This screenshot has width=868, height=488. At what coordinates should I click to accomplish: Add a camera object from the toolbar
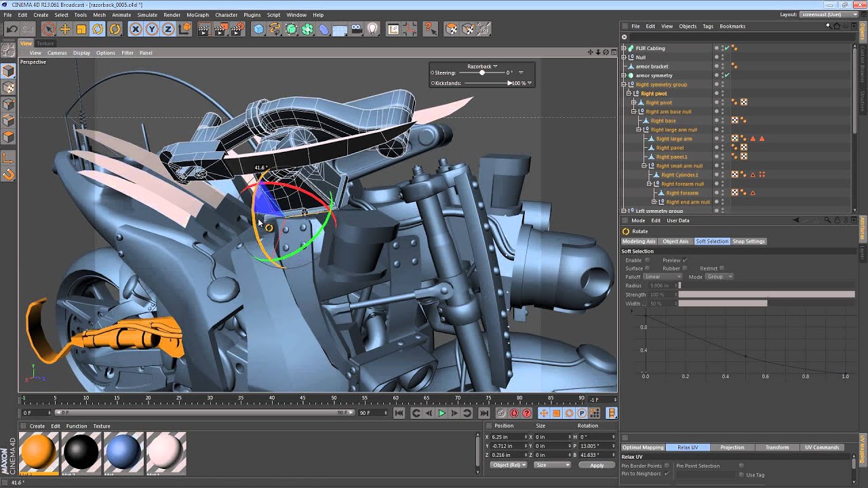pyautogui.click(x=356, y=29)
